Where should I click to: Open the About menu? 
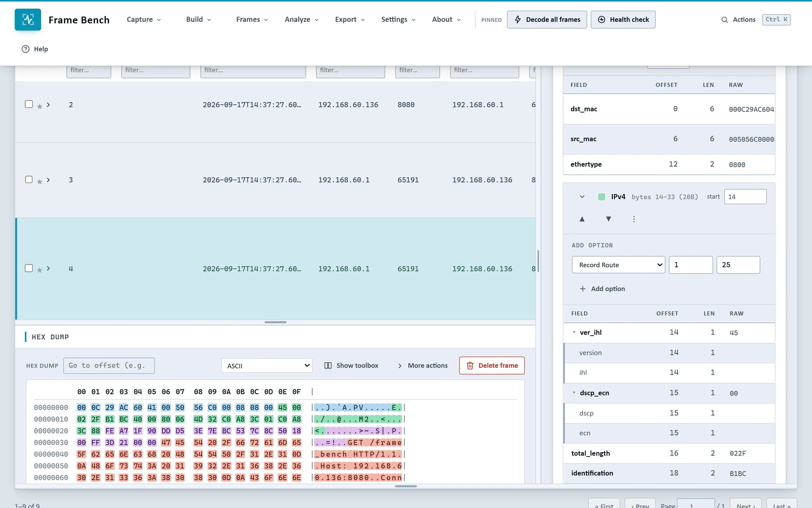point(446,20)
